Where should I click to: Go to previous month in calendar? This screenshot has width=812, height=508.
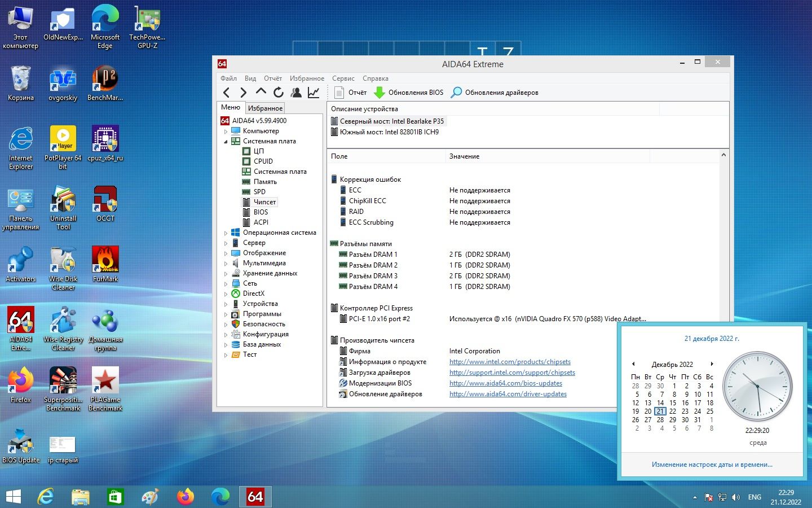[633, 364]
